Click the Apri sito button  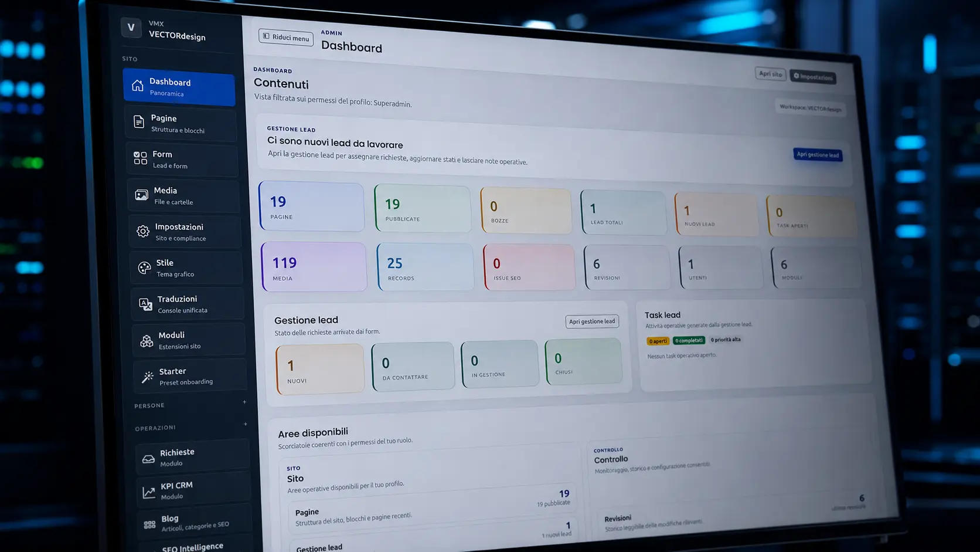(x=770, y=74)
